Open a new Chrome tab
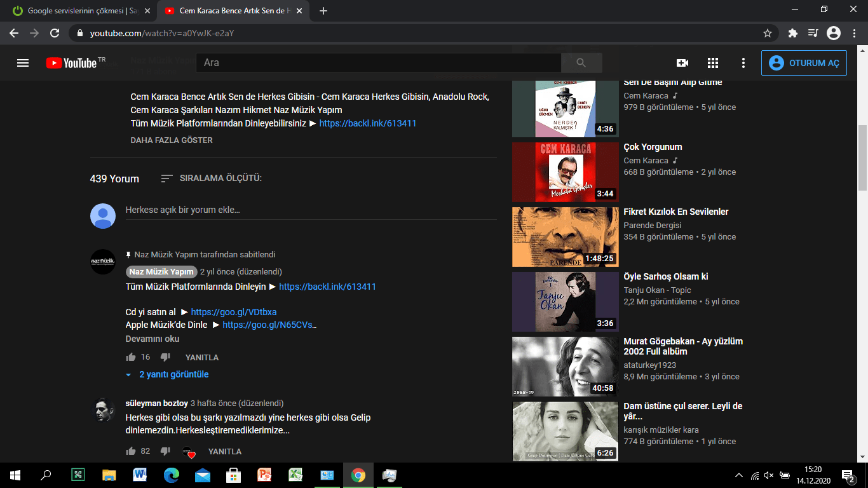 (x=323, y=11)
